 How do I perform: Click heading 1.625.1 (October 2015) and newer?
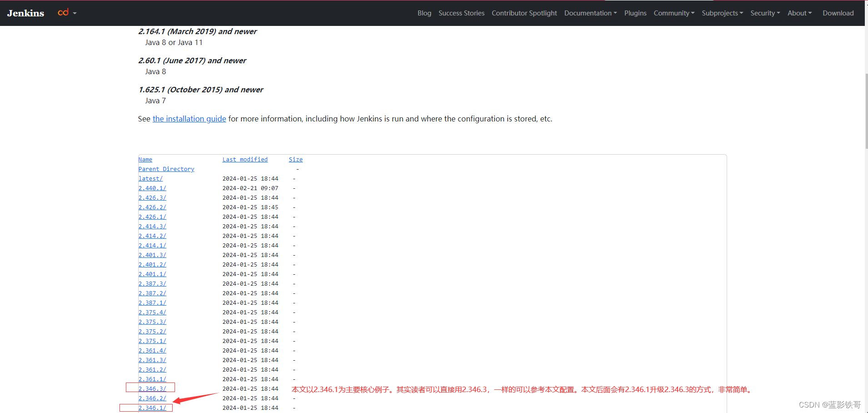click(x=200, y=90)
